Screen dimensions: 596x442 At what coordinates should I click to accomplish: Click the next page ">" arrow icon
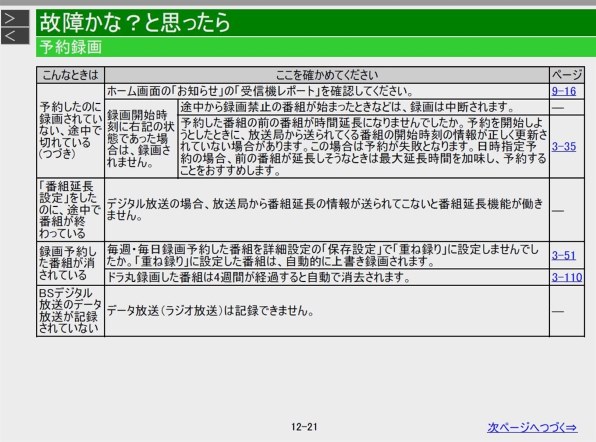pos(15,18)
